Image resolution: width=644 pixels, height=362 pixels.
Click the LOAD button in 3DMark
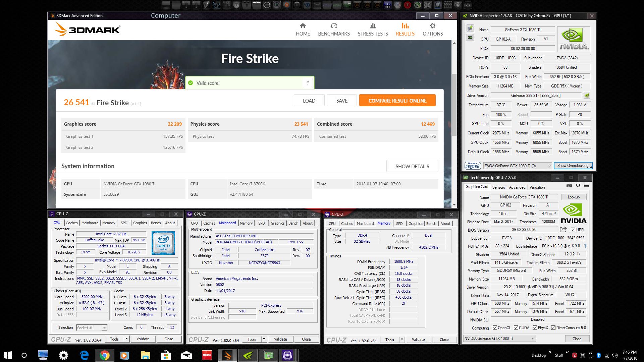pyautogui.click(x=309, y=101)
